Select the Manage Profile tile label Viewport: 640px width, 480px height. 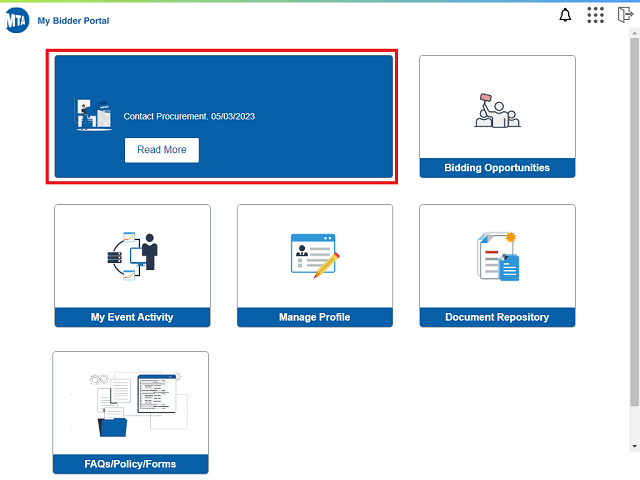click(315, 317)
